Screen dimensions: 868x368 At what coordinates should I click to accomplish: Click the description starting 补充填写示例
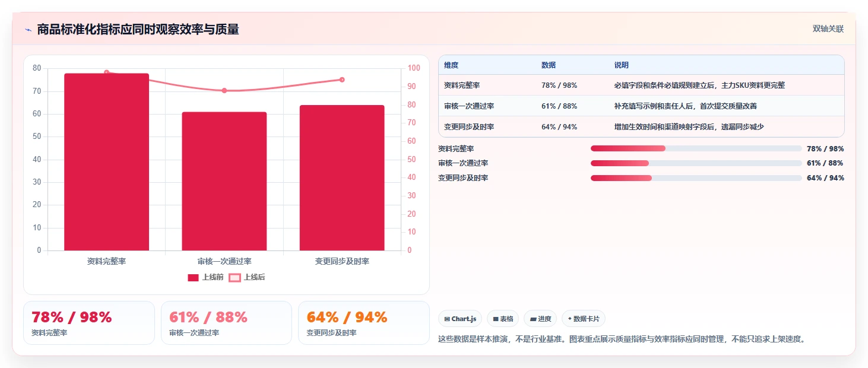686,106
